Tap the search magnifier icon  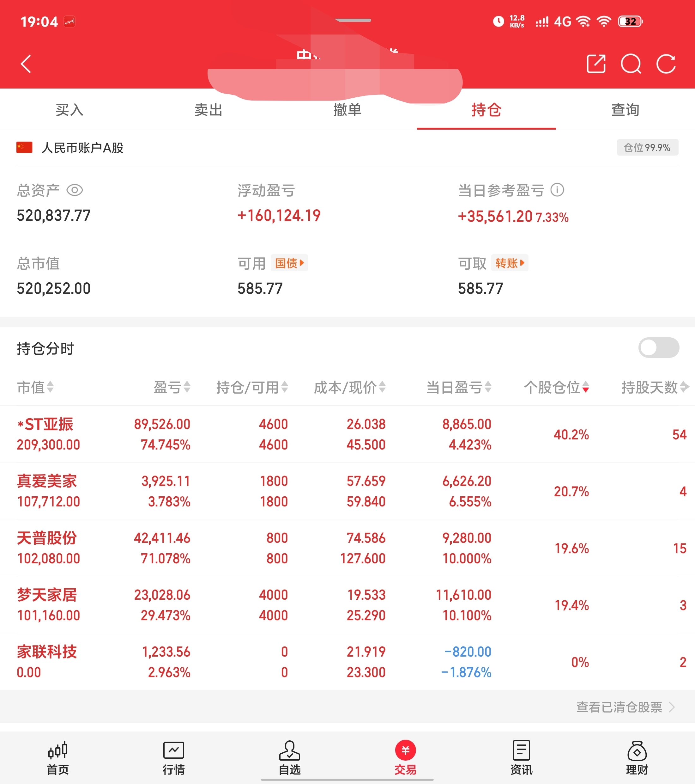[x=631, y=64]
